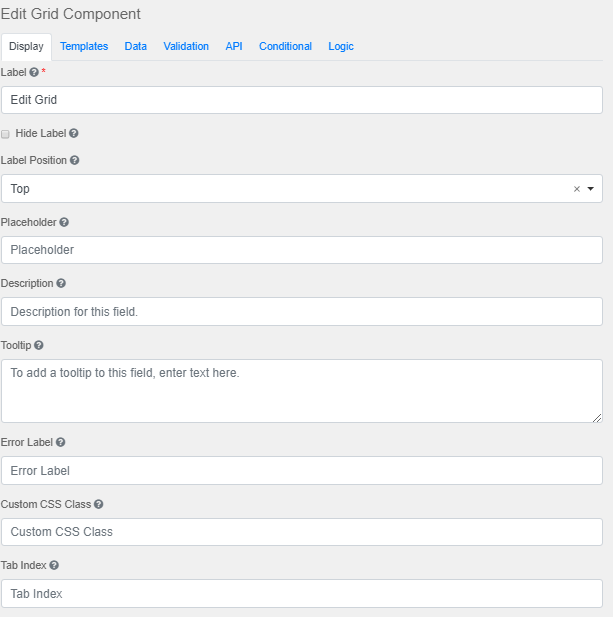Viewport: 613px width, 617px height.
Task: Go to the Validation tab
Action: click(x=186, y=46)
